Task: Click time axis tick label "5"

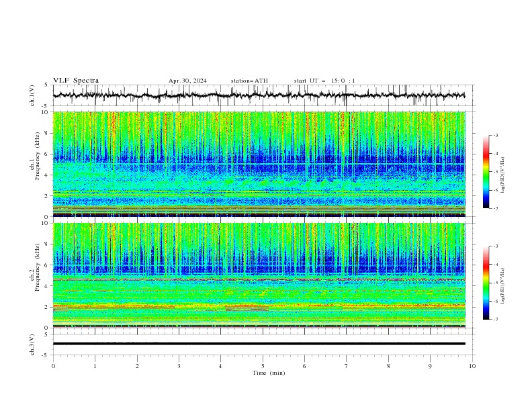Action: coord(263,366)
